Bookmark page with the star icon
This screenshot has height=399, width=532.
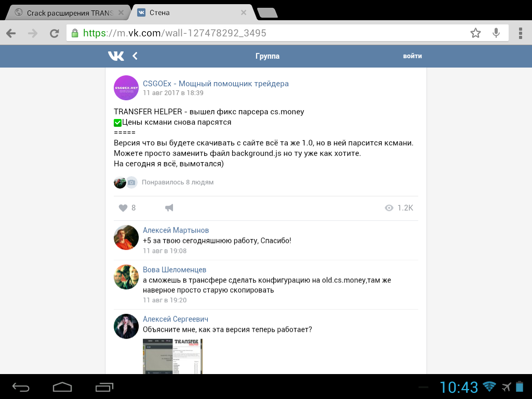tap(475, 33)
